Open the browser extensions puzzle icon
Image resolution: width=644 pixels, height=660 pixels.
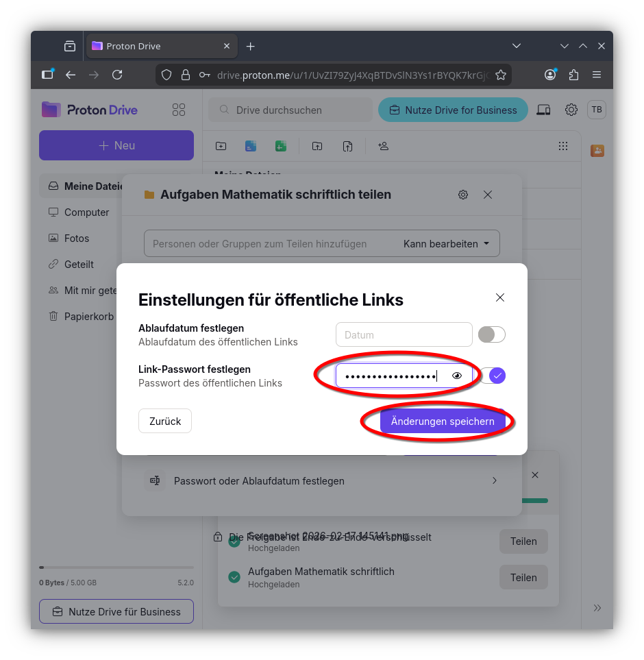(x=573, y=75)
